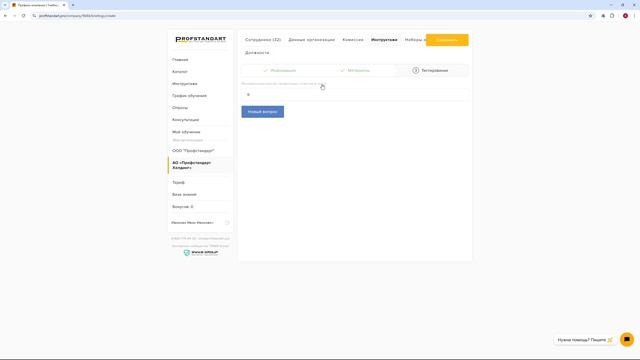Go to the Информация step
Screen dimensions: 640x360
[x=280, y=71]
